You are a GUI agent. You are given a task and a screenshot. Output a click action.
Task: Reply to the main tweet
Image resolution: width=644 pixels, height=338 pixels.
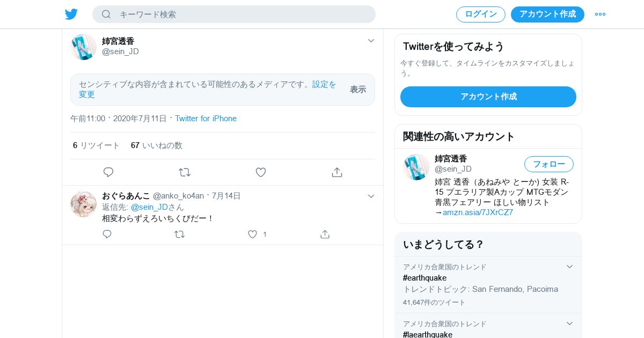point(108,172)
